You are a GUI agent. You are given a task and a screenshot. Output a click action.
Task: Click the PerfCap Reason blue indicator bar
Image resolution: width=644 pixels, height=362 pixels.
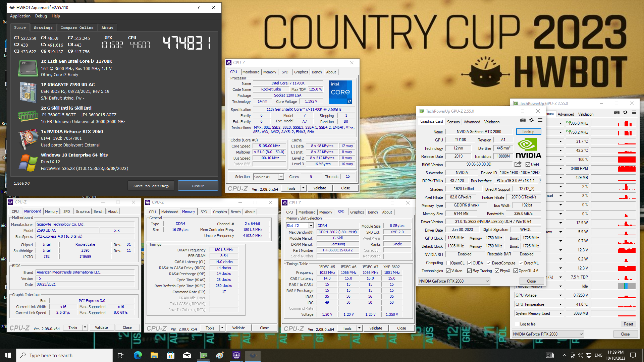(x=627, y=286)
